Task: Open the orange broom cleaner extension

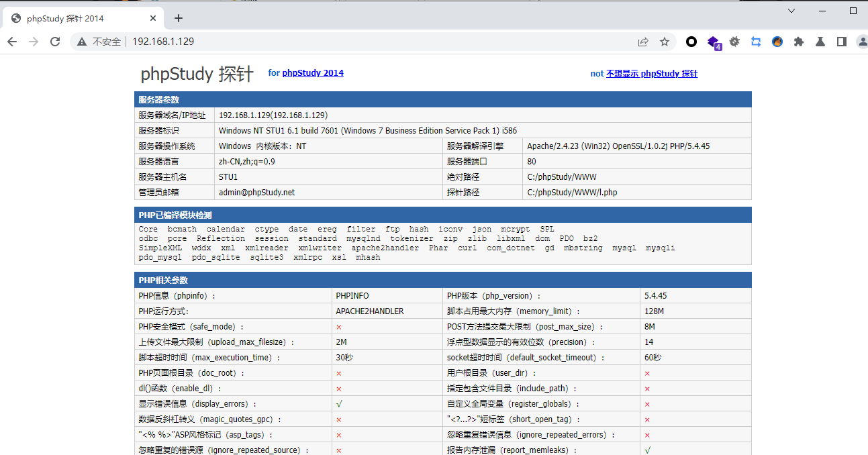Action: point(777,42)
